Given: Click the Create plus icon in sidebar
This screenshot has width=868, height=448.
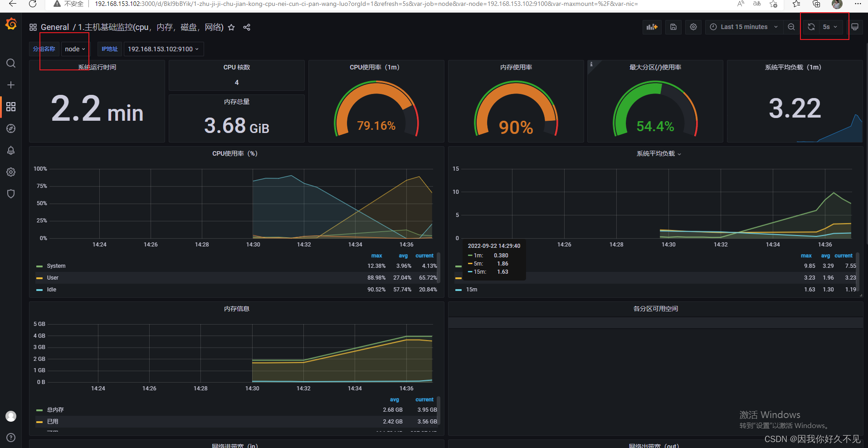Looking at the screenshot, I should pyautogui.click(x=11, y=85).
